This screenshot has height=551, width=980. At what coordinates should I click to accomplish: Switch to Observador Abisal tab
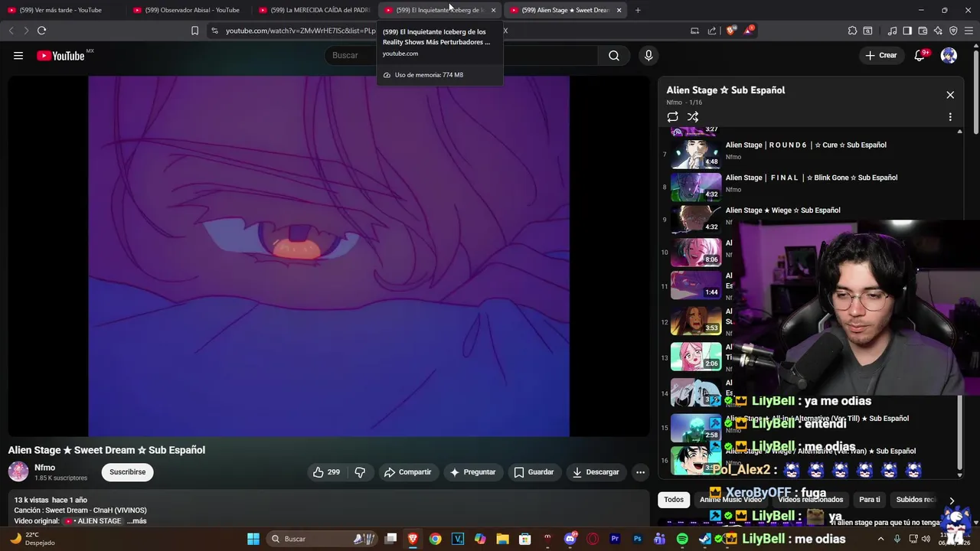coord(188,10)
